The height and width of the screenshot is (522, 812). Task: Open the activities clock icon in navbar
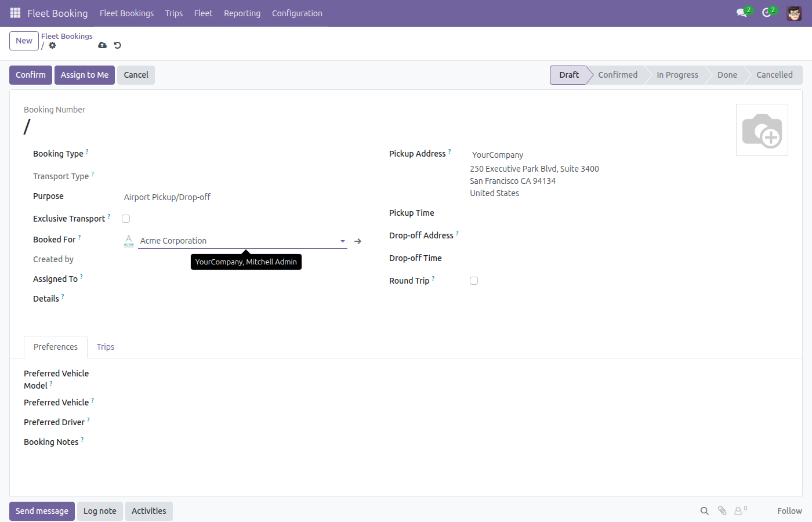[766, 13]
